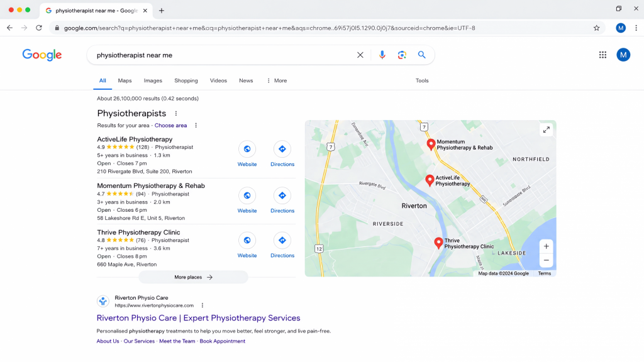Open the Meet the Team sitelink

click(177, 341)
